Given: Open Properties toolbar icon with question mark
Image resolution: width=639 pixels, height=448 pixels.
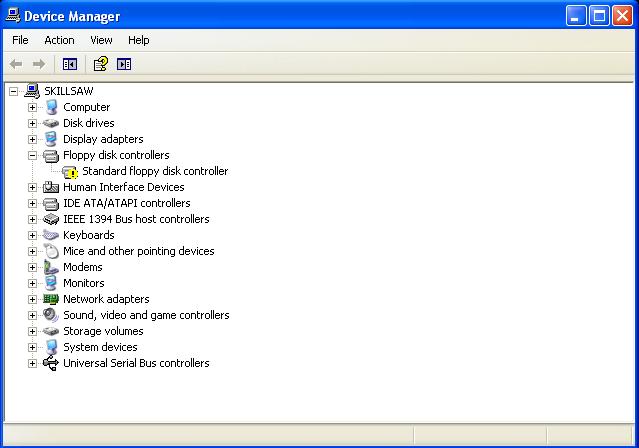Looking at the screenshot, I should pos(101,64).
